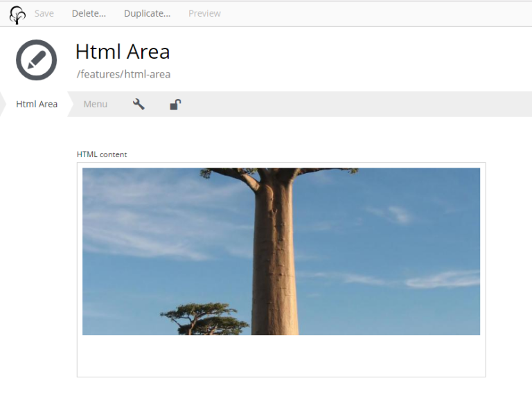Select the baobab trunk in the image
532x394 pixels.
click(275, 263)
